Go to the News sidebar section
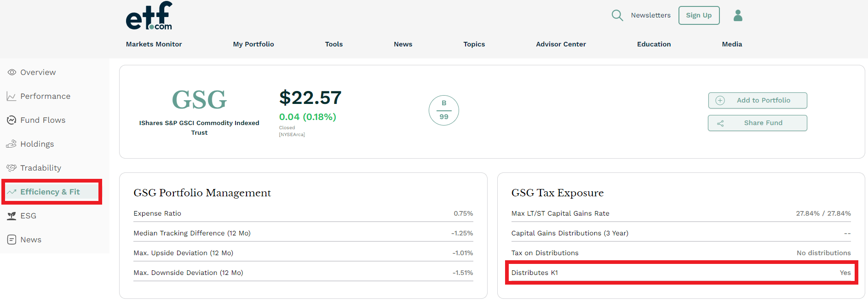Screen dimensions: 868x303 31,240
